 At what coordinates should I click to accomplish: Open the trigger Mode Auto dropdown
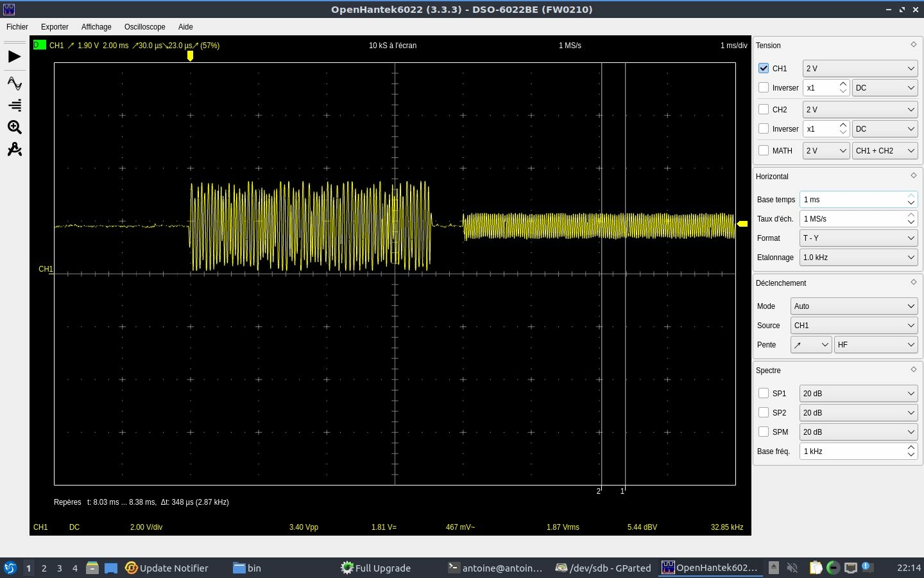[x=853, y=306]
